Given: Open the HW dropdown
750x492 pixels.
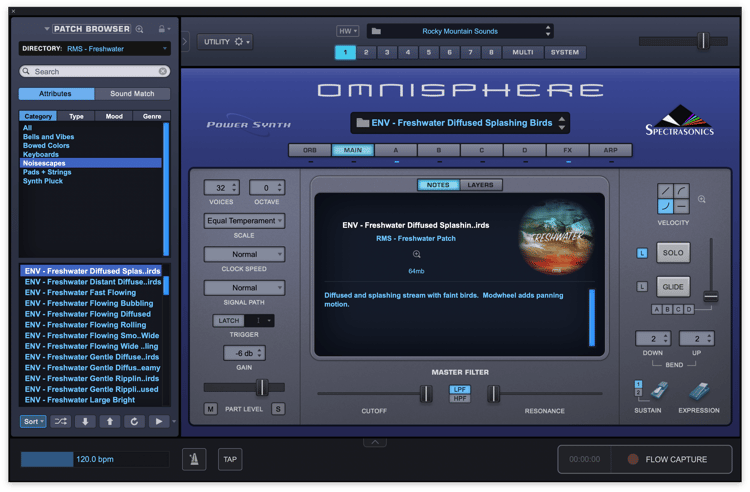Looking at the screenshot, I should pyautogui.click(x=347, y=31).
